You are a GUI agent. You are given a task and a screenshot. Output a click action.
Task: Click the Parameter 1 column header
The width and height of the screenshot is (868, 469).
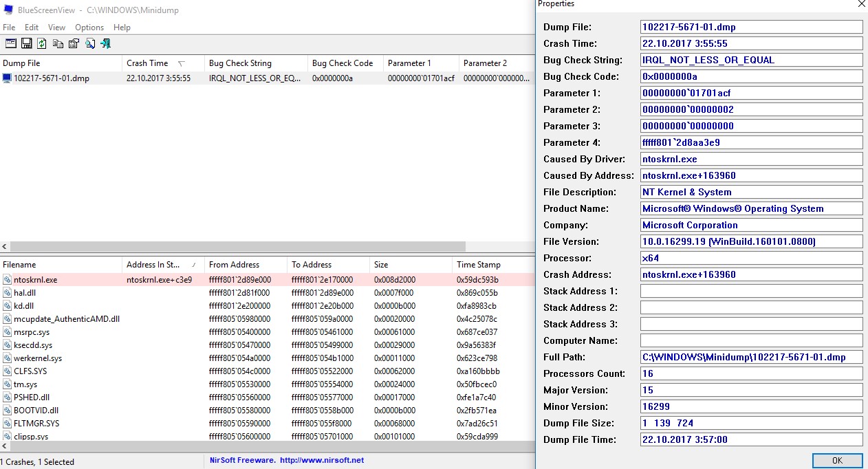[422, 63]
